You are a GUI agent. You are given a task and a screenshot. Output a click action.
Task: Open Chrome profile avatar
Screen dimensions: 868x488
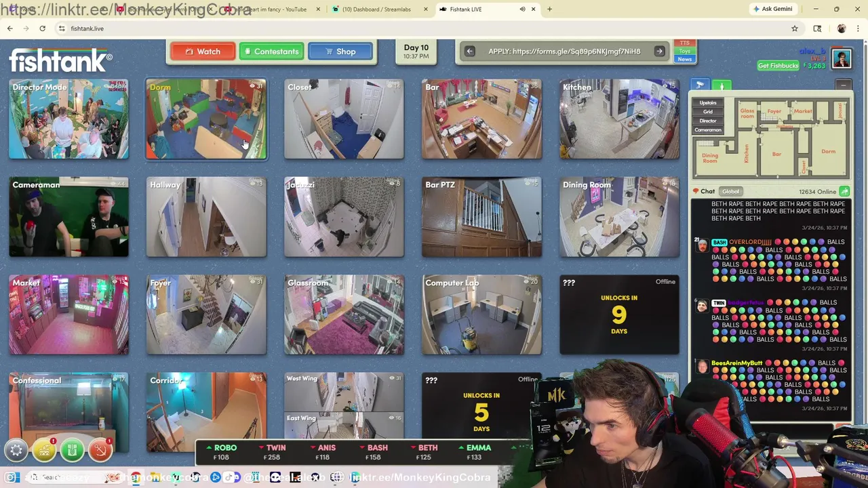coord(842,28)
